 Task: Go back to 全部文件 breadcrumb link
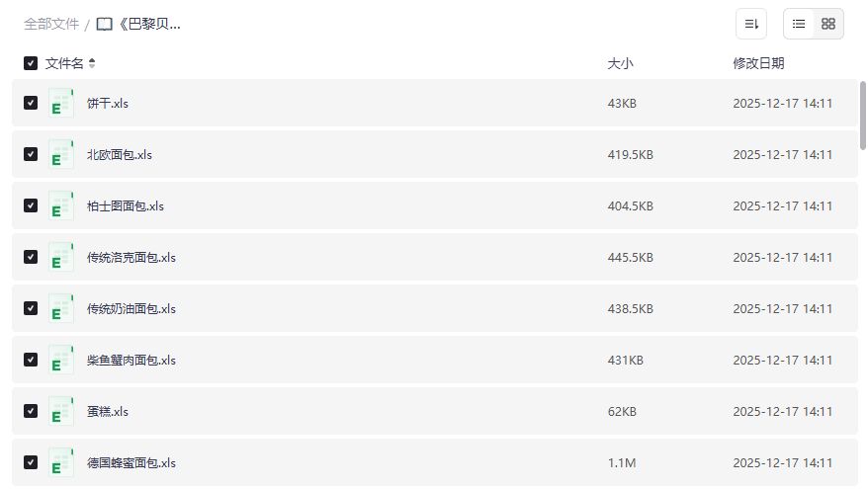click(x=51, y=25)
